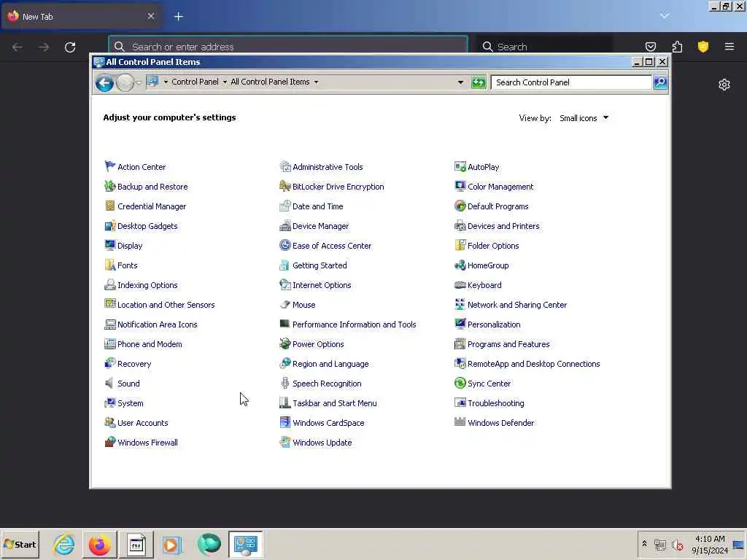
Task: Open the Date and Time icon
Action: coord(285,206)
